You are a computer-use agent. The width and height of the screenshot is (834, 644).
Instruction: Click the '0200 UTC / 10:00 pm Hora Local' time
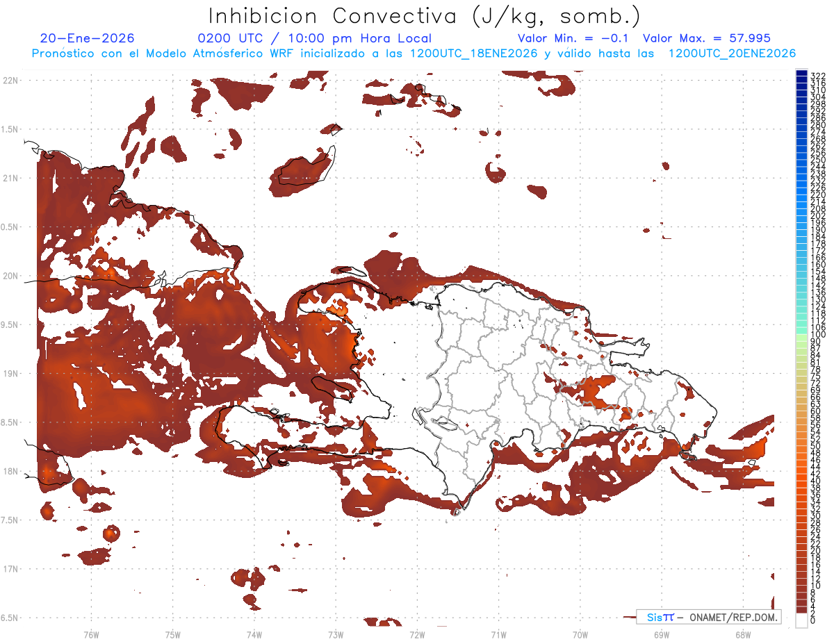pos(314,38)
